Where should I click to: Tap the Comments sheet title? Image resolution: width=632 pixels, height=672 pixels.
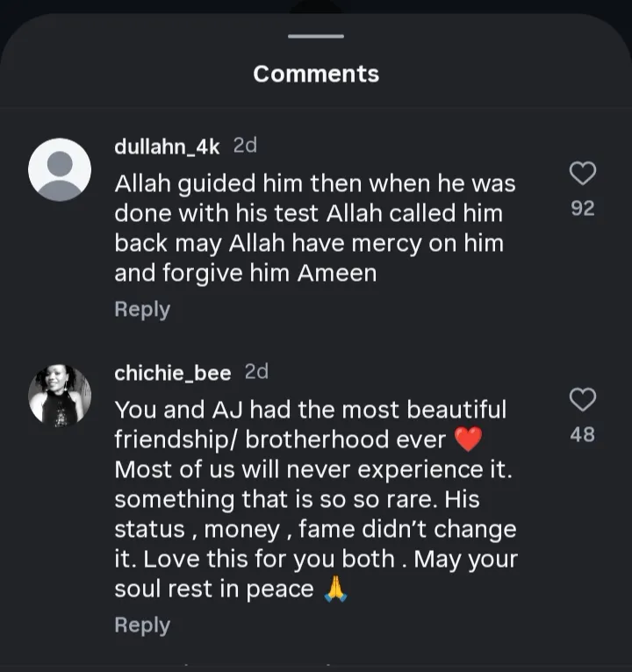click(316, 74)
